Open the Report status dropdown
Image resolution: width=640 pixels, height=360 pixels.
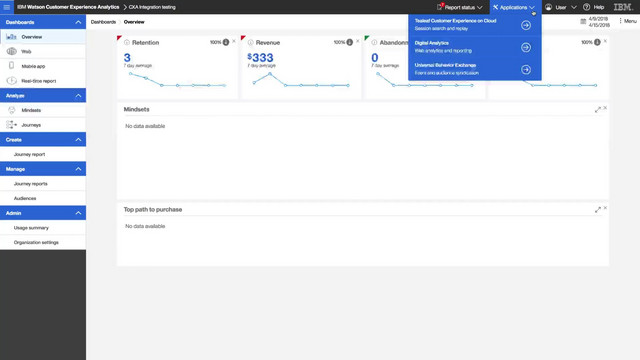[x=460, y=7]
